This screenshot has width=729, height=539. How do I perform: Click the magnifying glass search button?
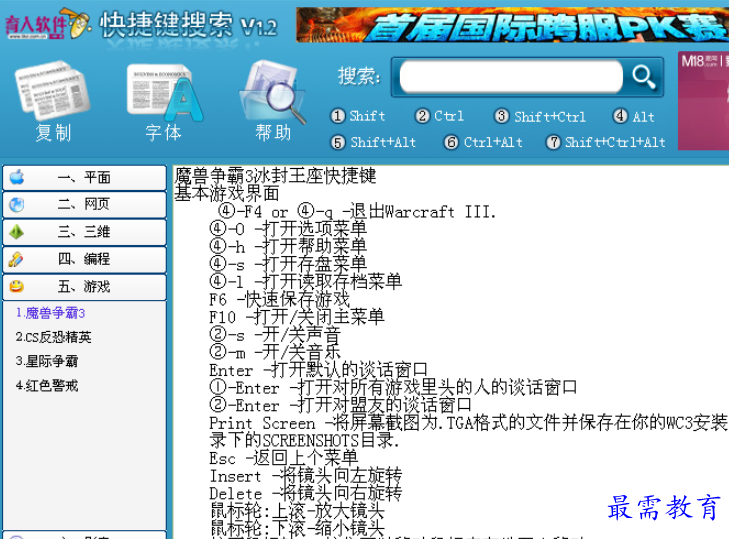[x=644, y=77]
